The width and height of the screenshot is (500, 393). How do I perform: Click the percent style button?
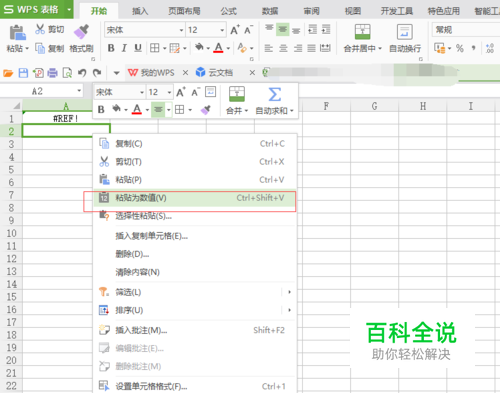click(460, 48)
